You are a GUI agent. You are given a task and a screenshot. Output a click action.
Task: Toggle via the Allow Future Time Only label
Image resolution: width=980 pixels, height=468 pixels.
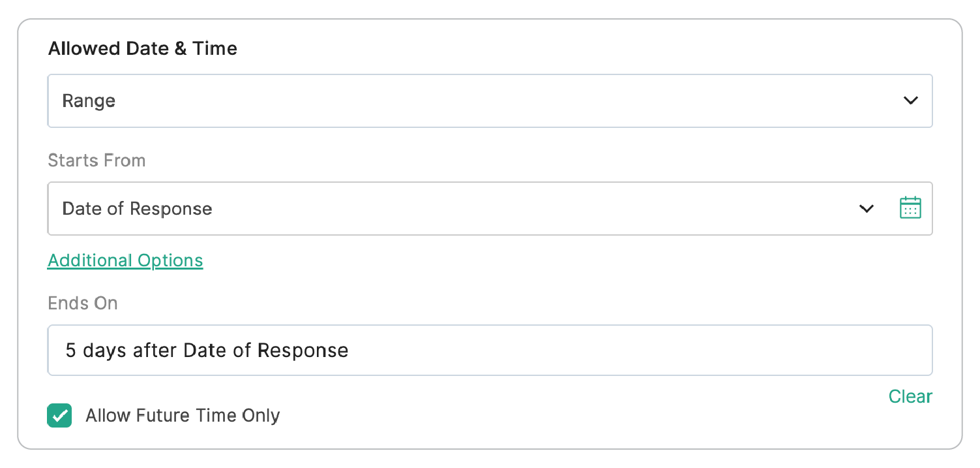coord(183,416)
